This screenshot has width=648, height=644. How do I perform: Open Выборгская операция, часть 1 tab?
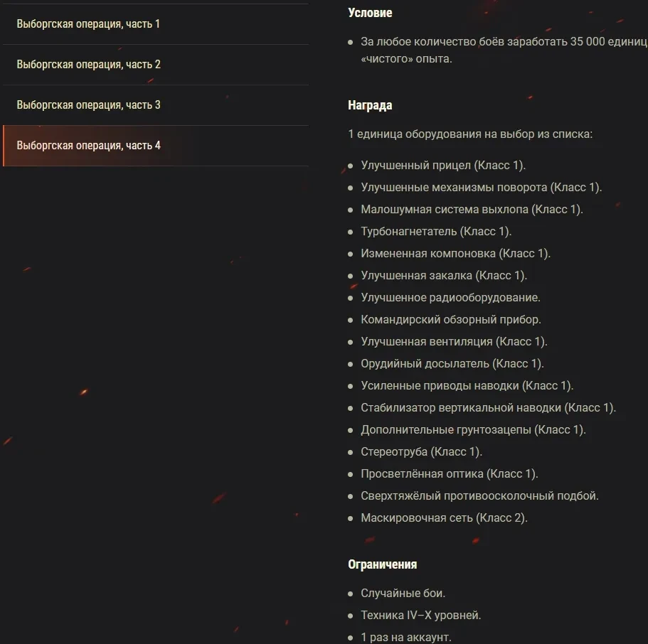89,24
